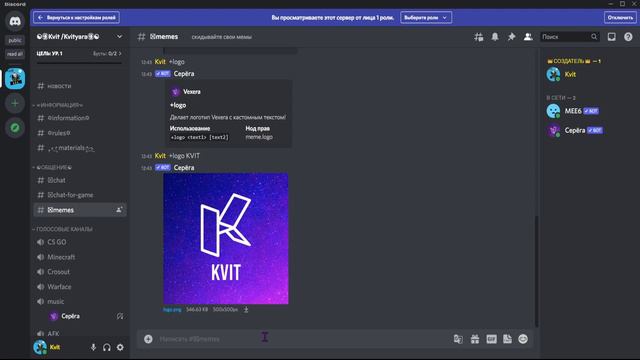Join CS GO voice channel

[x=80, y=242]
